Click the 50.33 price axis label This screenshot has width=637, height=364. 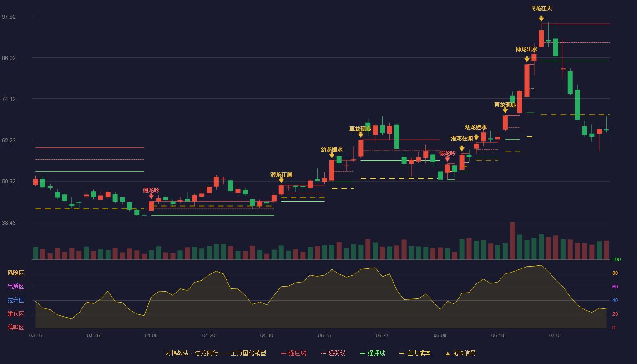pyautogui.click(x=9, y=182)
